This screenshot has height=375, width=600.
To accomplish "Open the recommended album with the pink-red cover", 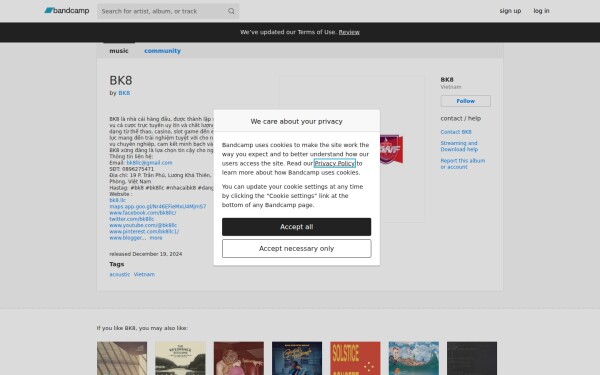I will [239, 358].
